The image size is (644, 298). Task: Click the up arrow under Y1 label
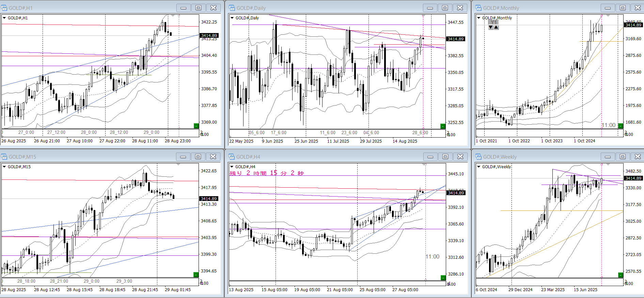tap(496, 27)
